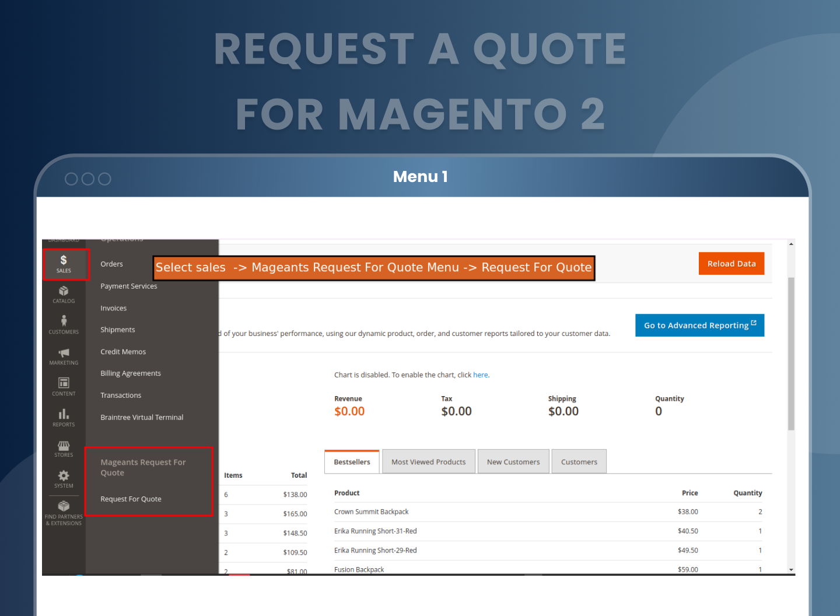The image size is (840, 616).
Task: Choose Request For Quote menu entry
Action: 131,499
